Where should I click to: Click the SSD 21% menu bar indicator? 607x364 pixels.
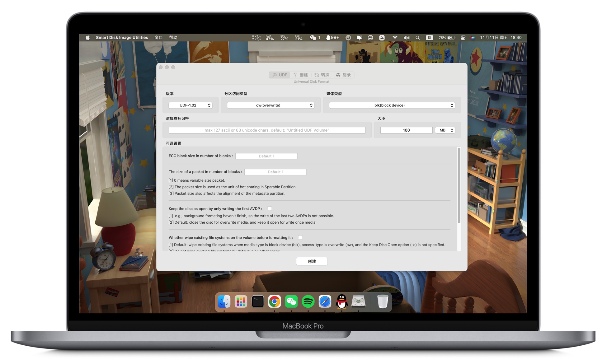299,38
